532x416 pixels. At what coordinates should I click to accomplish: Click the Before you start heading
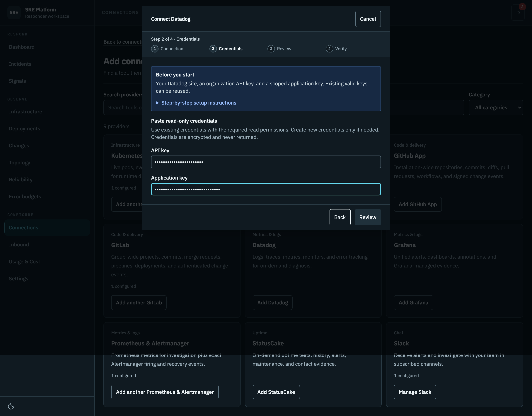175,75
